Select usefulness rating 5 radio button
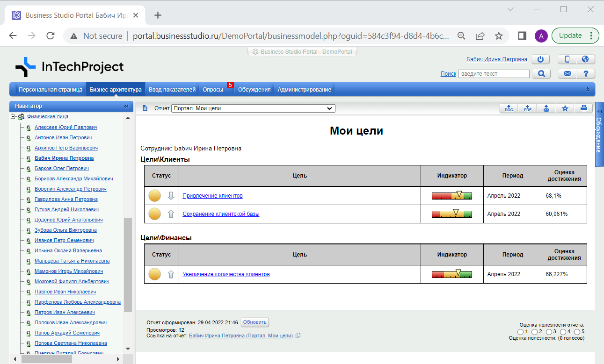 tap(577, 332)
